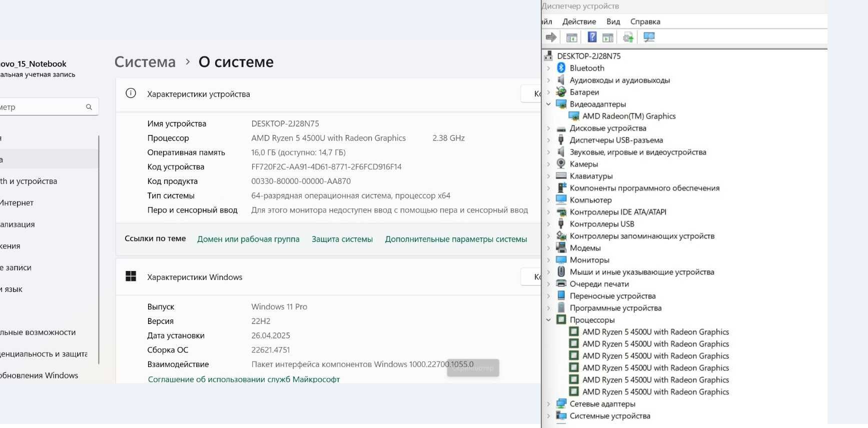
Task: Click product code 00330-80000-00000-AA870
Action: pyautogui.click(x=301, y=181)
